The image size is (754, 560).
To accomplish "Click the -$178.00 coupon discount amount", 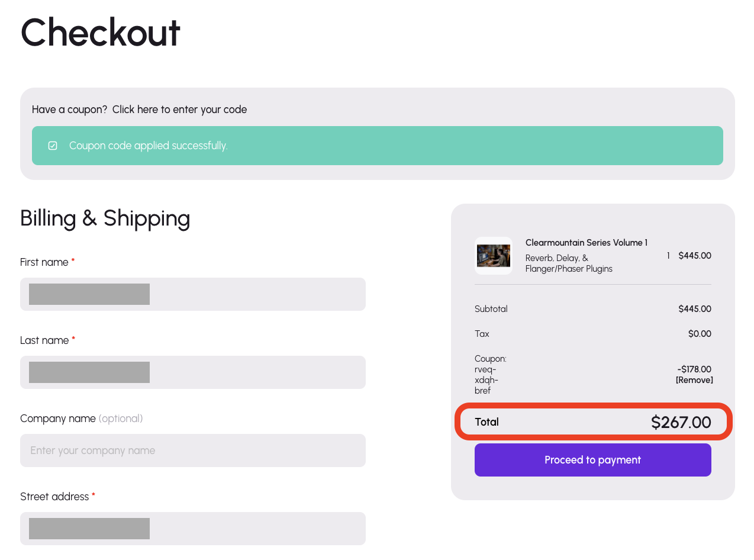I will click(694, 369).
